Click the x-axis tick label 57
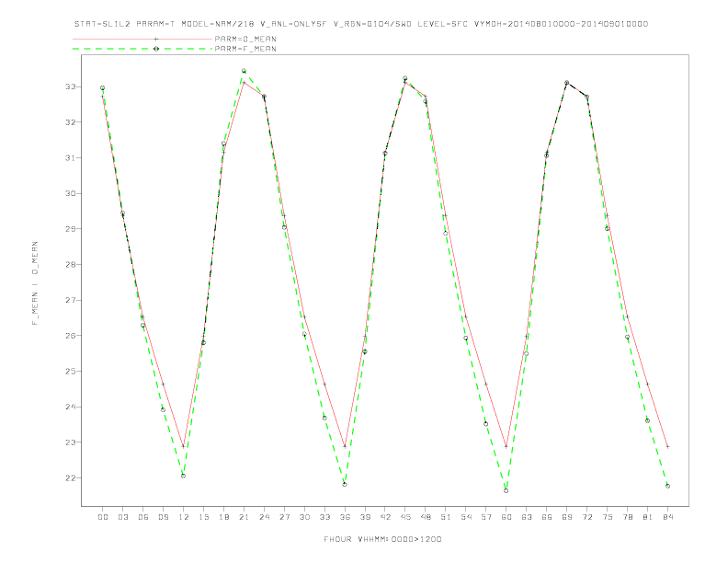The width and height of the screenshot is (728, 563). click(485, 517)
